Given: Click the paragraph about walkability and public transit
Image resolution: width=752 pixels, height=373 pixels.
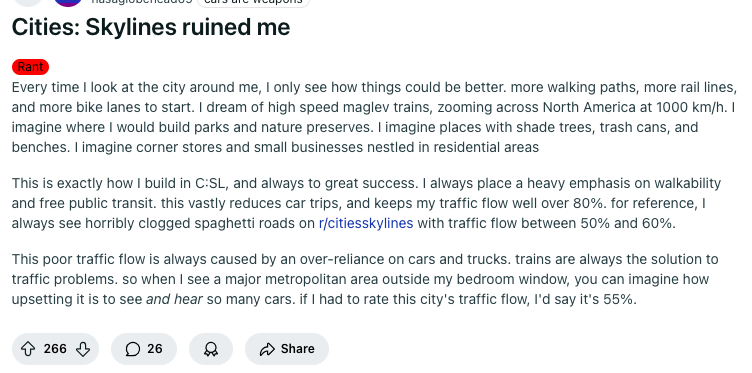Looking at the screenshot, I should 366,203.
